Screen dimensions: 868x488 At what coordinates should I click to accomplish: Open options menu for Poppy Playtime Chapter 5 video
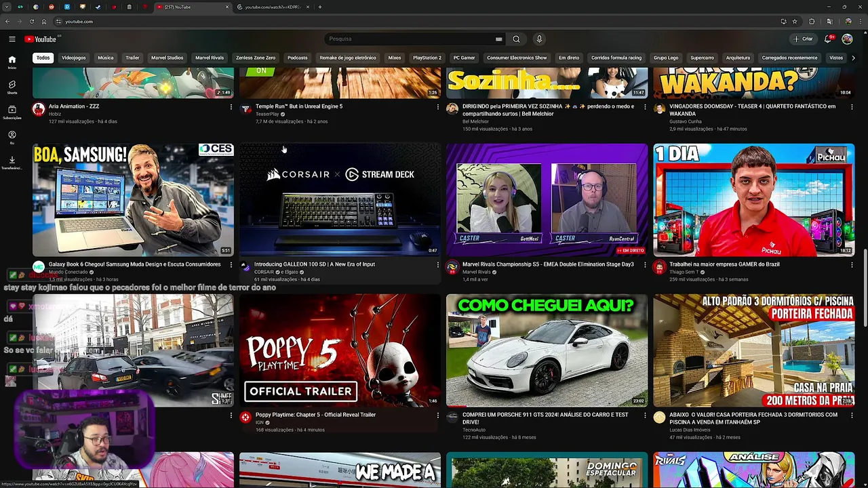(437, 415)
